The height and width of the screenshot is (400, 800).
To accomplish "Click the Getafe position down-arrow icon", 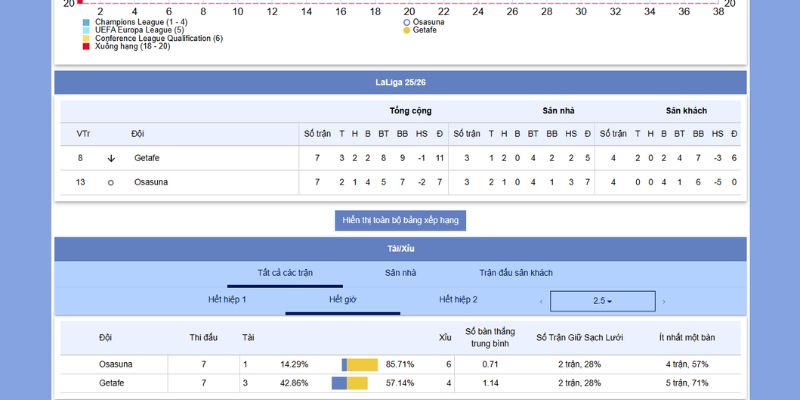I will [x=111, y=158].
